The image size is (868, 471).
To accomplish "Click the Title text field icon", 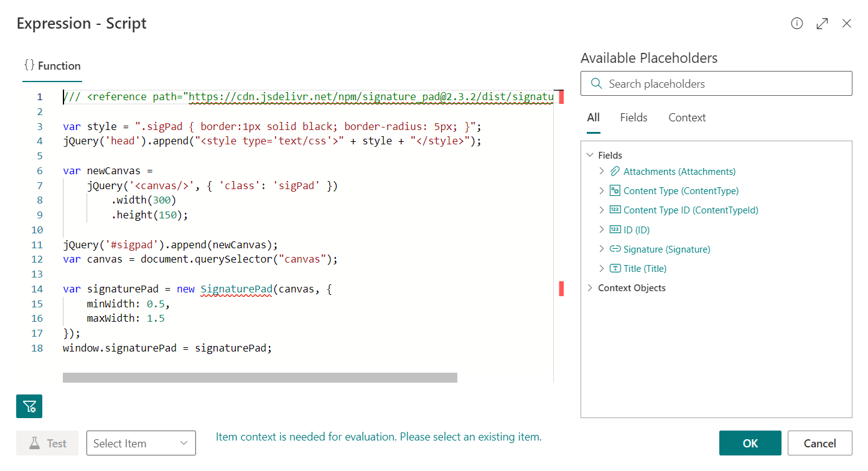I will (x=615, y=269).
